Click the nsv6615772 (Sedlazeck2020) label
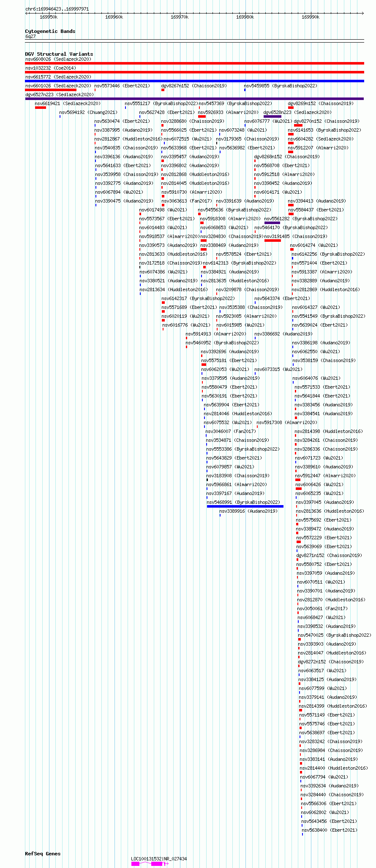 point(58,77)
